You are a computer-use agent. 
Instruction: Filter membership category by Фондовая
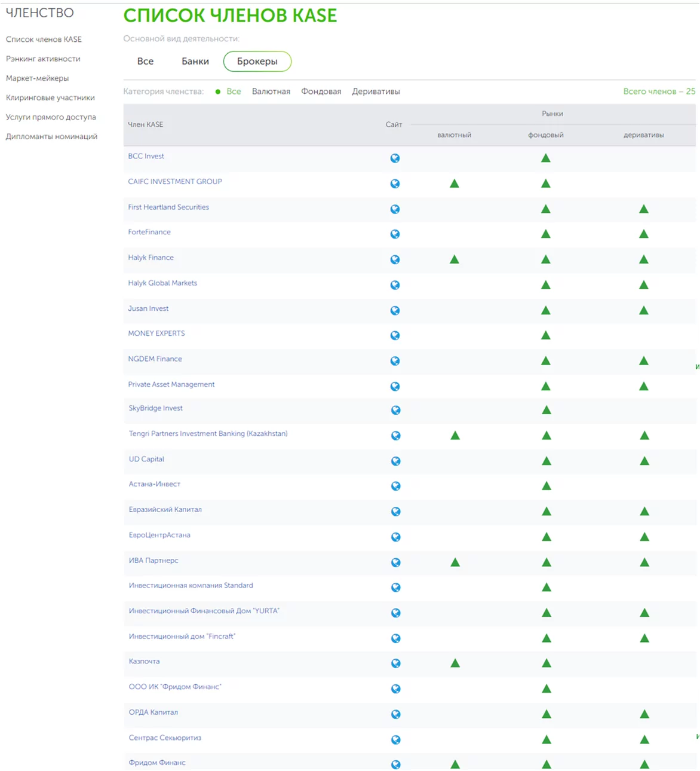pyautogui.click(x=321, y=91)
